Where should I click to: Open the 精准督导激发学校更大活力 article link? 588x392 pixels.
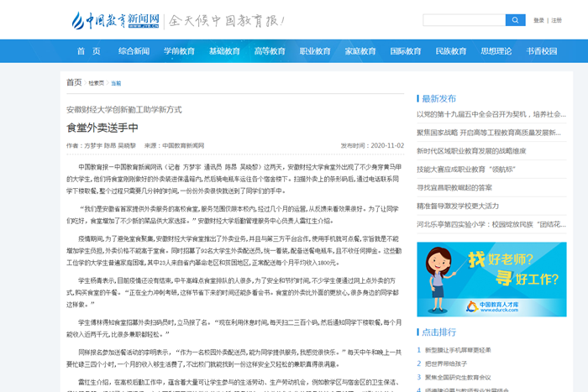click(x=458, y=206)
